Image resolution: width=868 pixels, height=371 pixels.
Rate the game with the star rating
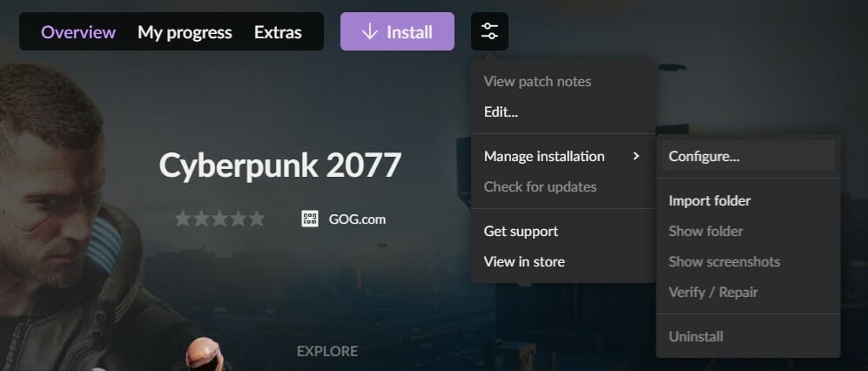(219, 219)
